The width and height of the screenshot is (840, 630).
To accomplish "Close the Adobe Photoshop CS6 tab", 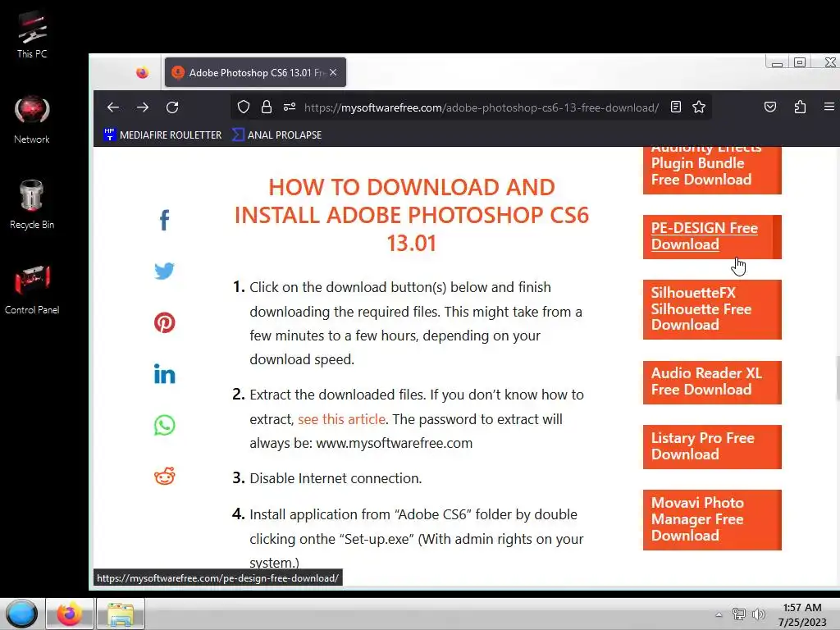I will (333, 72).
